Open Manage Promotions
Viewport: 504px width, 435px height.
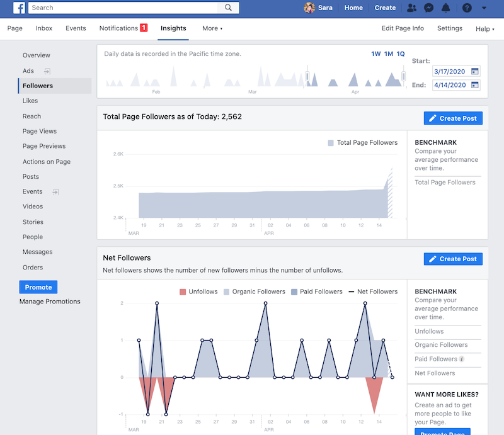(50, 302)
